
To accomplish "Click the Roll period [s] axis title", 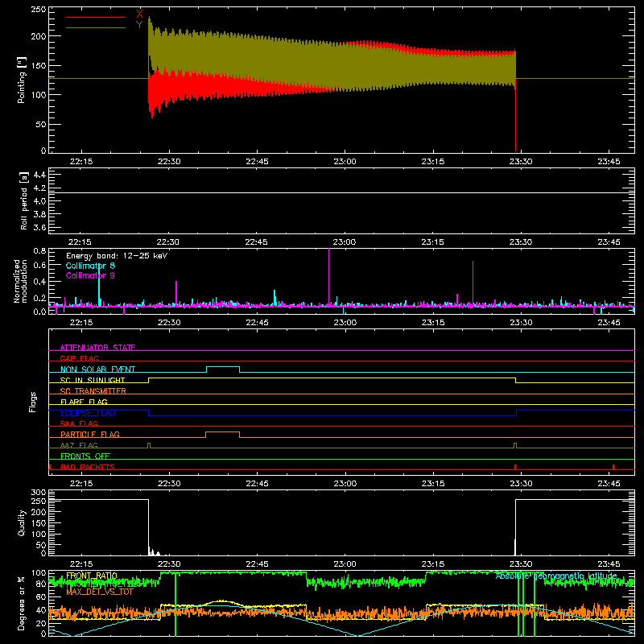I will click(24, 200).
